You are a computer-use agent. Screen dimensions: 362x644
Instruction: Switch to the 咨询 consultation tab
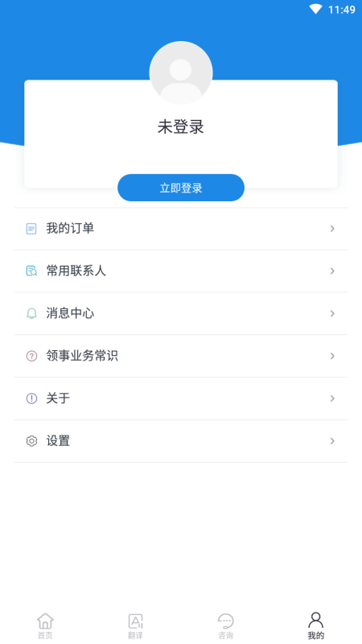226,626
